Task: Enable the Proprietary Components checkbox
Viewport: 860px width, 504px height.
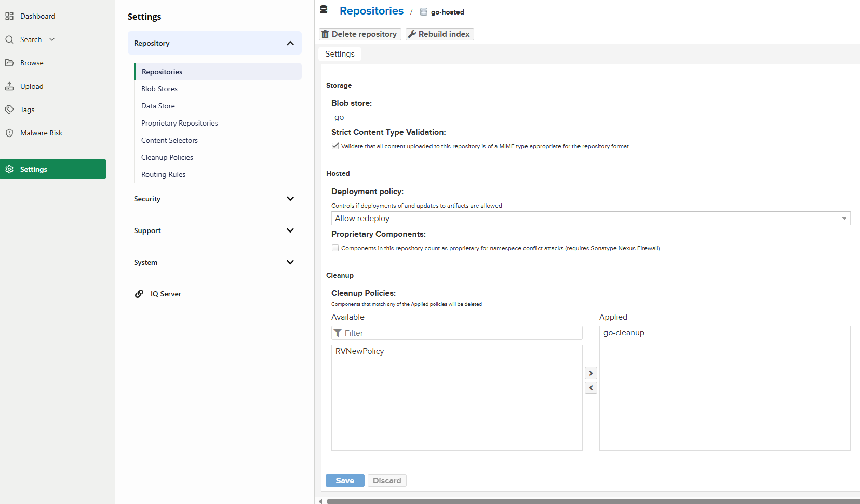Action: tap(335, 248)
